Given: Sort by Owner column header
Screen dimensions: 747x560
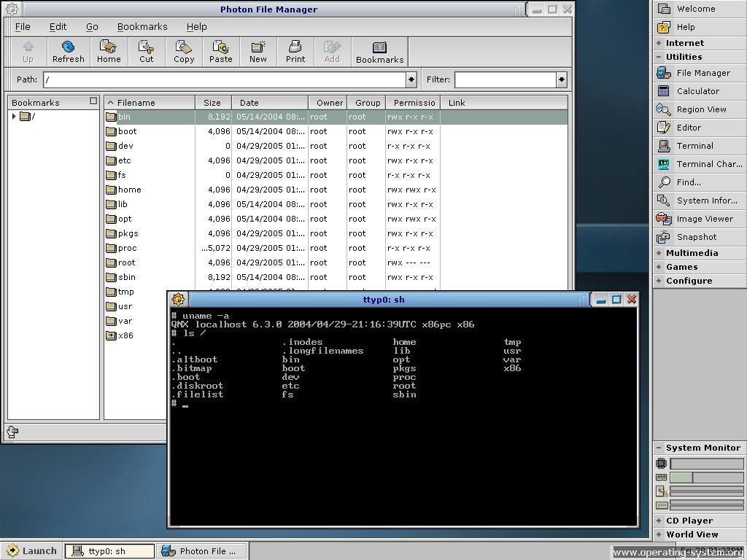Looking at the screenshot, I should pos(328,102).
